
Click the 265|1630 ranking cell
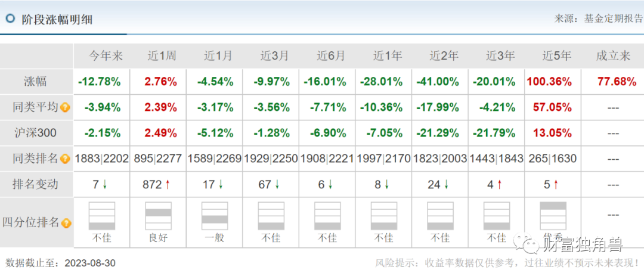[x=553, y=159]
